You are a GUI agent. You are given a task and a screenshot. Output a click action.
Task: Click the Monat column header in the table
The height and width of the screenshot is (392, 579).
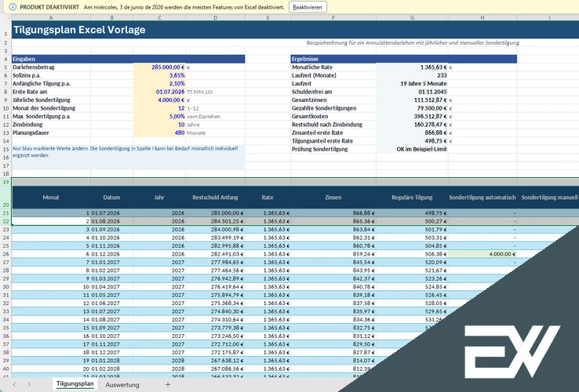(51, 198)
